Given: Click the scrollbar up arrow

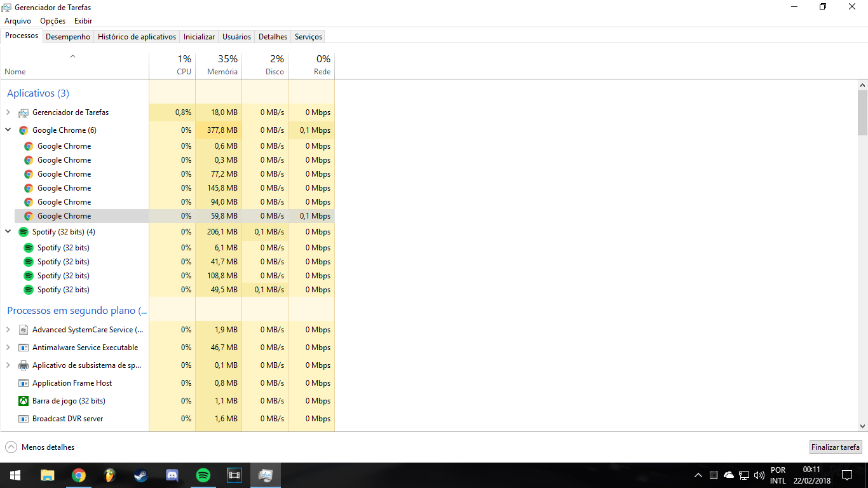Looking at the screenshot, I should pyautogui.click(x=862, y=85).
